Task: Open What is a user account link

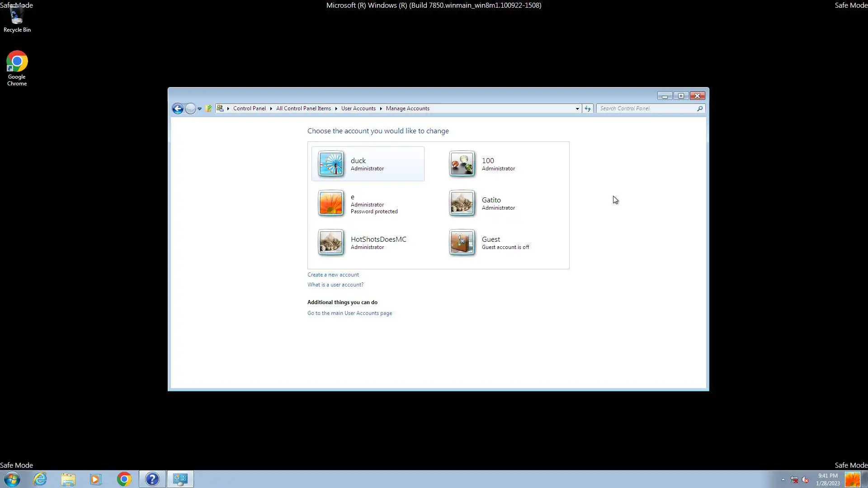Action: coord(335,285)
